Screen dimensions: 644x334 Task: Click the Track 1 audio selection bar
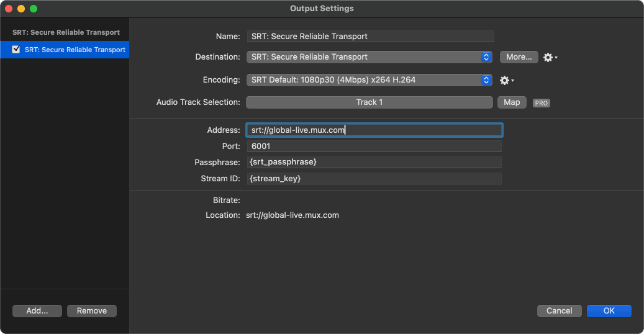[369, 102]
